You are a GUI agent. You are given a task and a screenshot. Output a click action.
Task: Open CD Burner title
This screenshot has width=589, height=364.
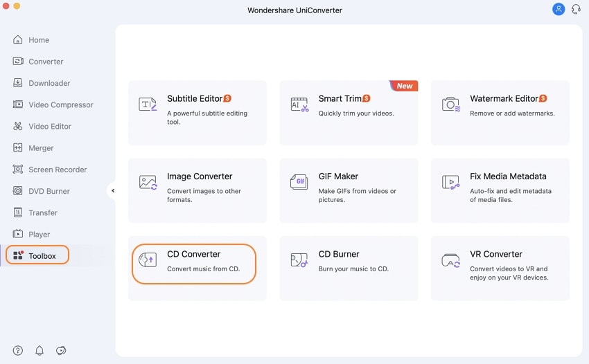(339, 254)
